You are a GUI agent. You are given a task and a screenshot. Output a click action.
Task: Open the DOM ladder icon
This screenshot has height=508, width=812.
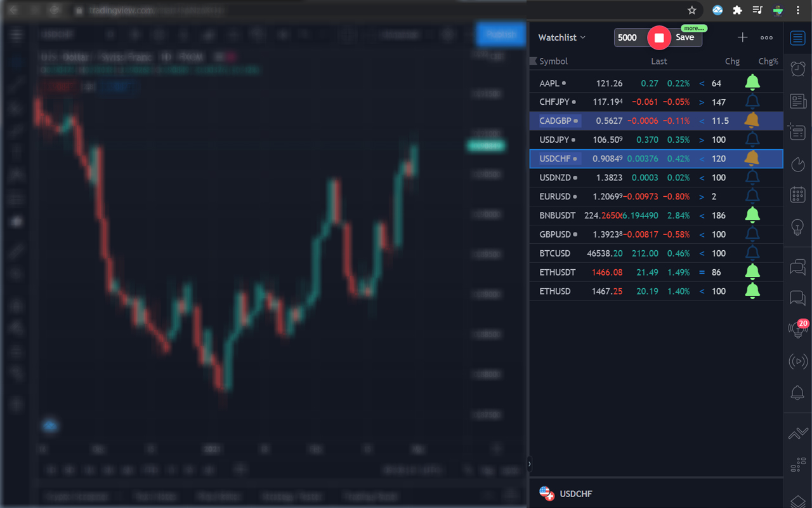click(797, 465)
